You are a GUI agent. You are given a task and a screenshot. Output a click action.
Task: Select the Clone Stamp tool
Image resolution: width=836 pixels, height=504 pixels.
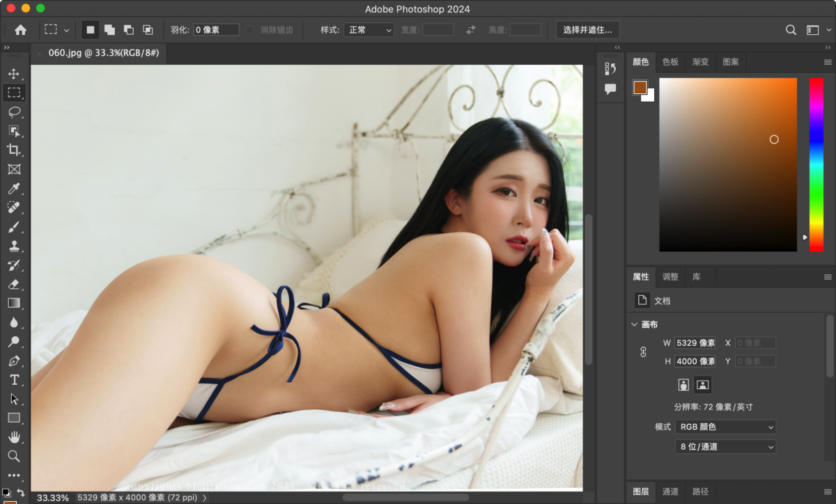(x=15, y=246)
